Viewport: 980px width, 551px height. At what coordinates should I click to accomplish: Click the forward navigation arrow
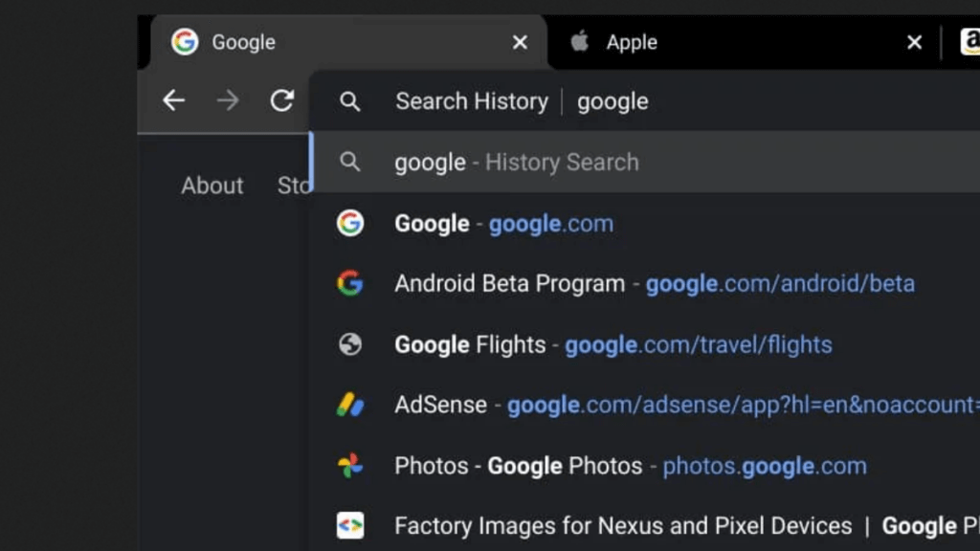coord(228,99)
